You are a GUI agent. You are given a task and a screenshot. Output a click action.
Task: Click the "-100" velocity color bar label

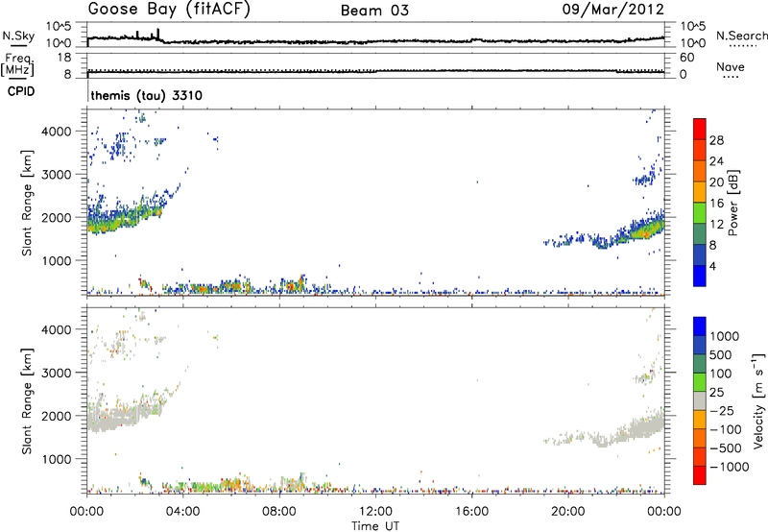(x=726, y=429)
